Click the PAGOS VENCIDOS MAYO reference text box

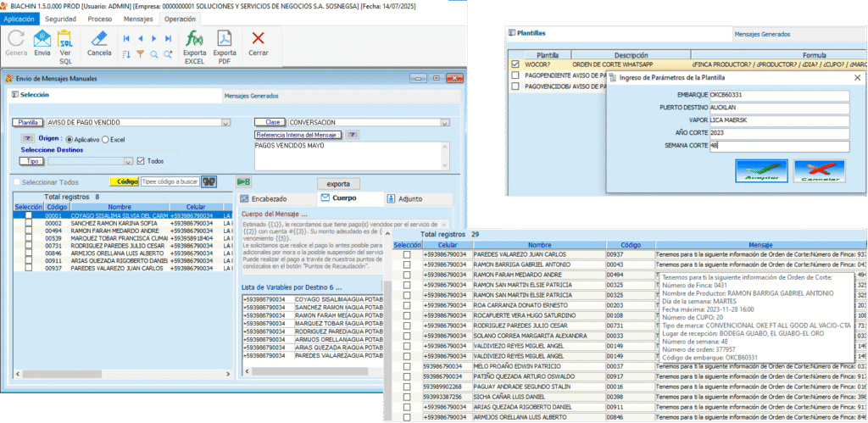[352, 156]
